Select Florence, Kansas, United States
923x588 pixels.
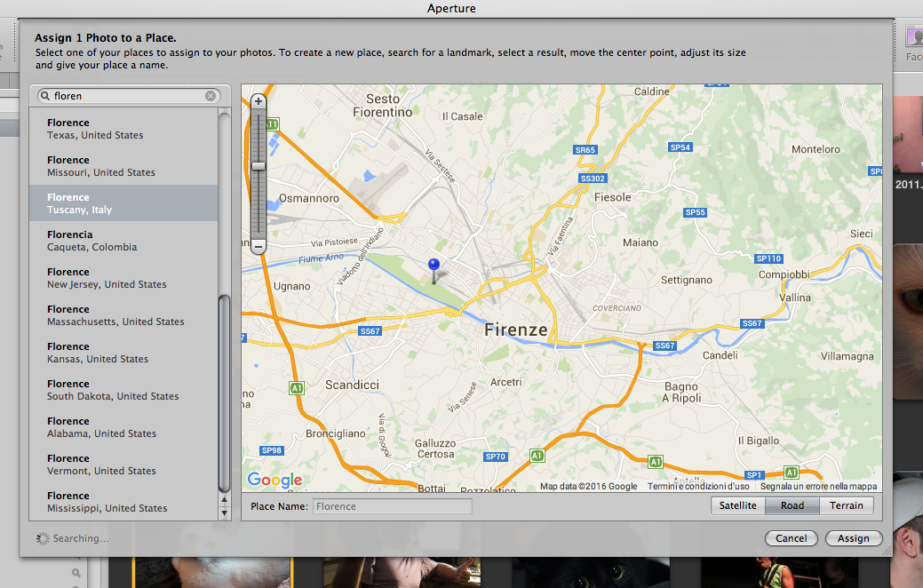coord(123,353)
